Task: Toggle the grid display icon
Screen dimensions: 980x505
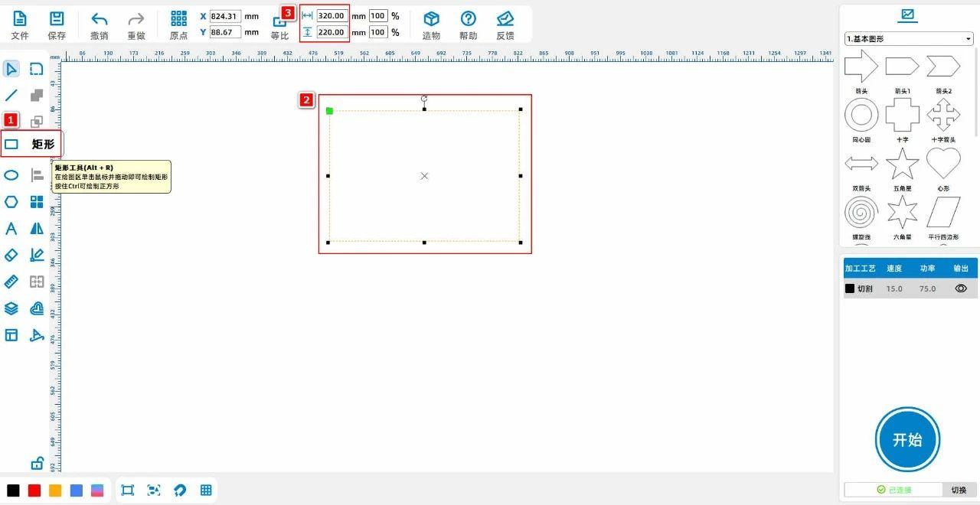Action: 206,490
